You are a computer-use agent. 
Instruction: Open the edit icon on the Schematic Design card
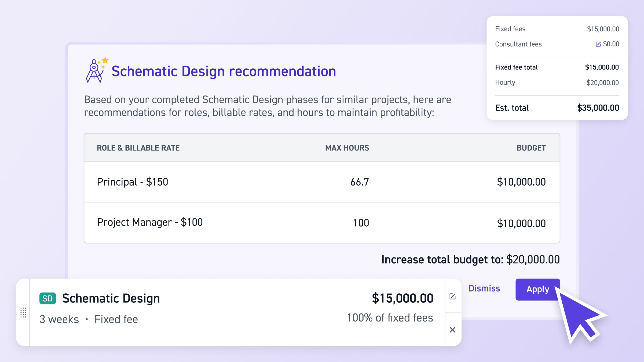(x=453, y=296)
